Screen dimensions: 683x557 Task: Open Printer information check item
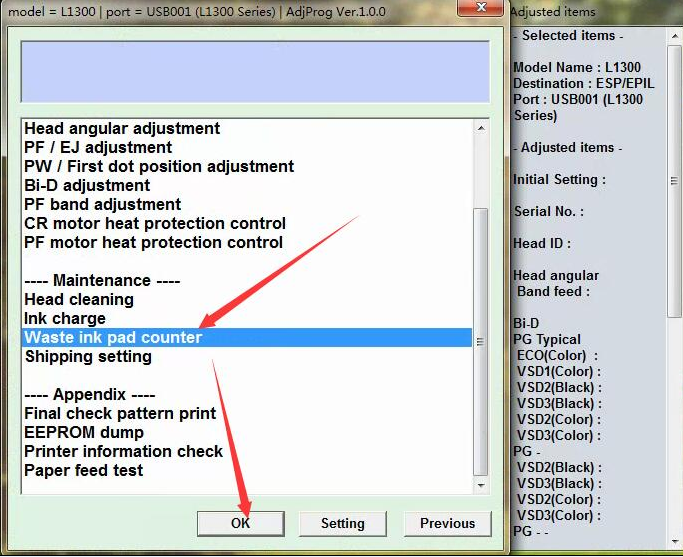(124, 452)
